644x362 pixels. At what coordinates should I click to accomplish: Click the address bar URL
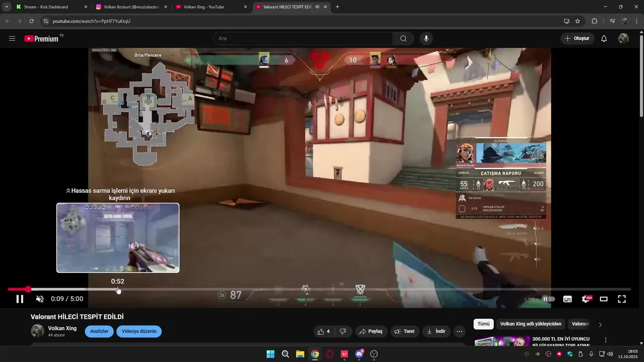[x=91, y=21]
